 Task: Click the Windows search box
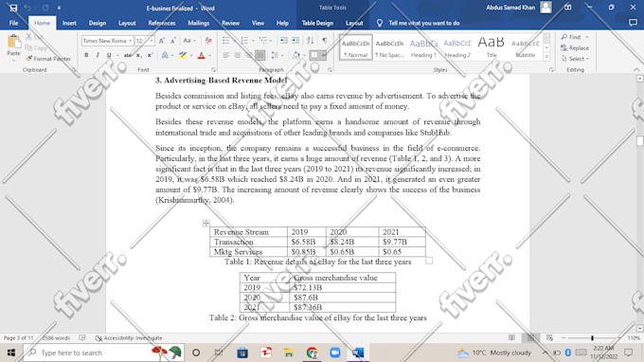103,353
